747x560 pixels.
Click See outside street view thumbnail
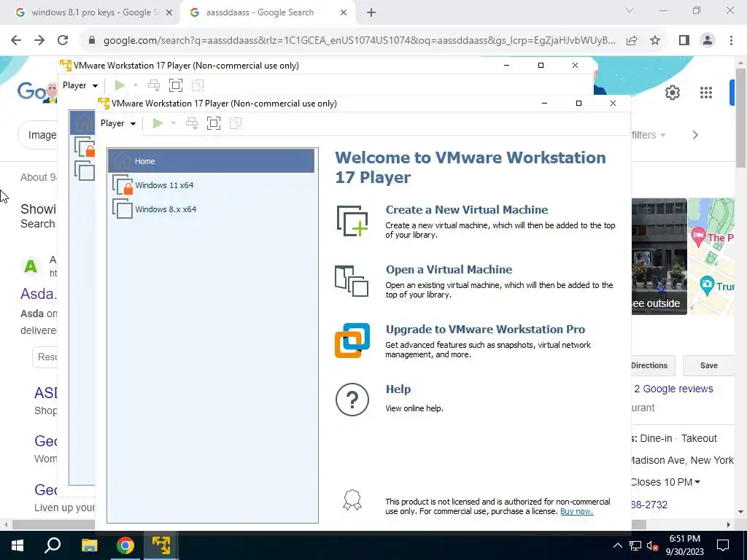tap(659, 256)
